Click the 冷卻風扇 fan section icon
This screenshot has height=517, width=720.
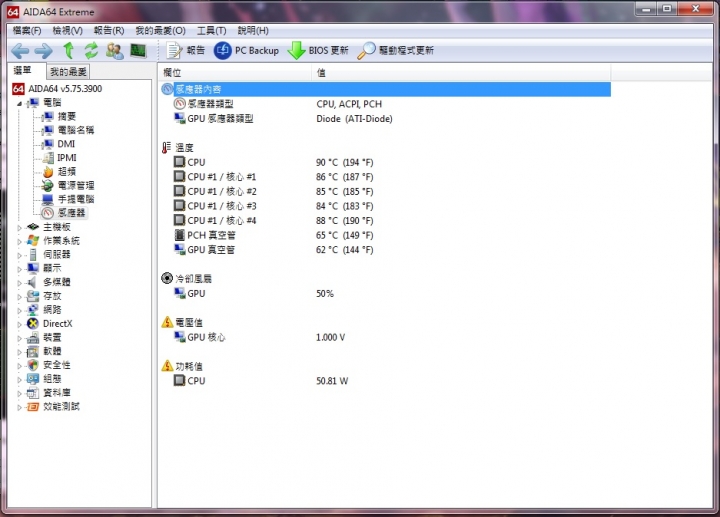pos(167,278)
